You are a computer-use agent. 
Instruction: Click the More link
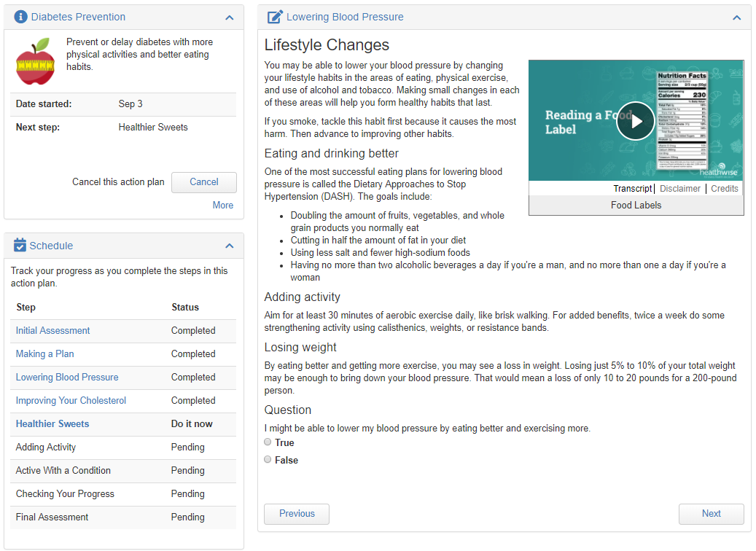click(223, 206)
